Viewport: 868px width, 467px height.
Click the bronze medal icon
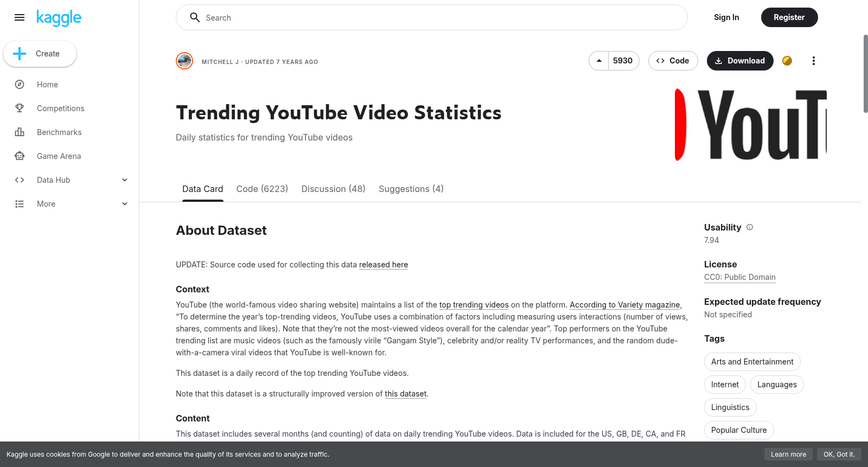(787, 61)
